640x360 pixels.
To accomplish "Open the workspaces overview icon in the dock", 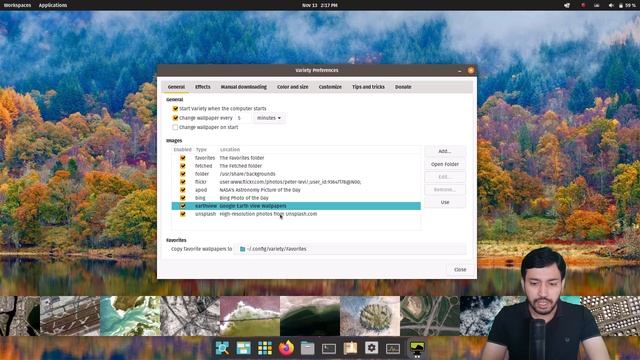I will pos(244,348).
